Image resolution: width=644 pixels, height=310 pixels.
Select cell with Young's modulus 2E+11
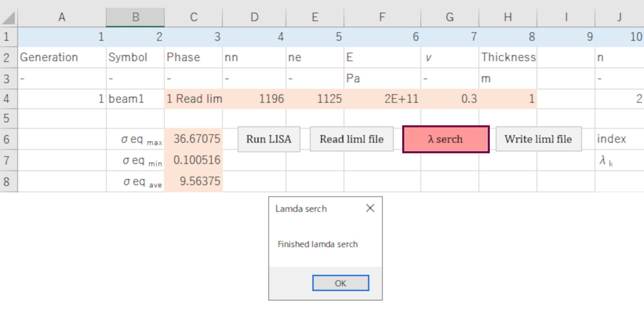click(382, 99)
